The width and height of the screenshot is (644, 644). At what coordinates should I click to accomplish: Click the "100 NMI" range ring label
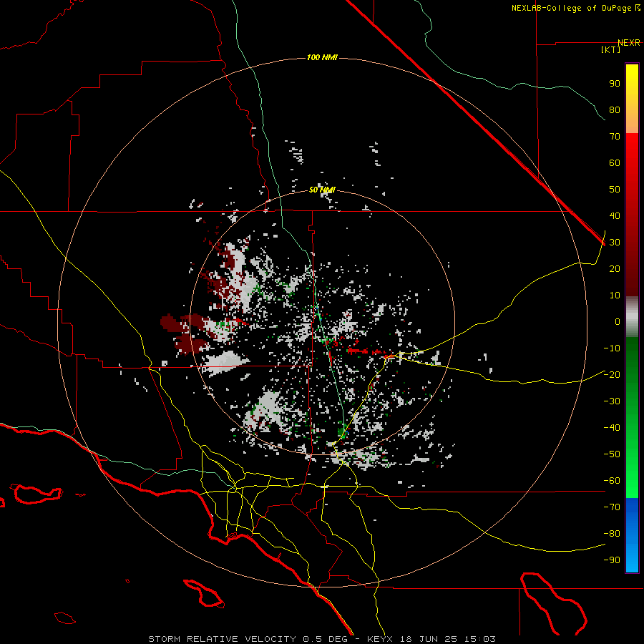coord(322,57)
